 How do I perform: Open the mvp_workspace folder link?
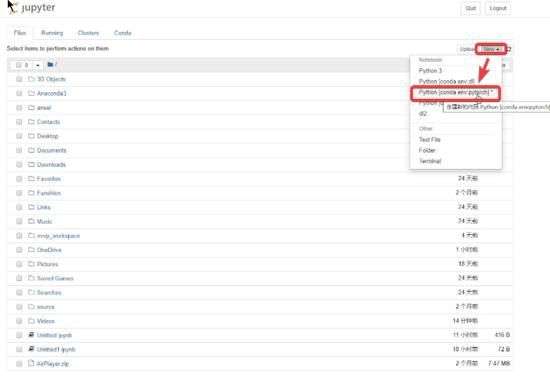tap(59, 236)
